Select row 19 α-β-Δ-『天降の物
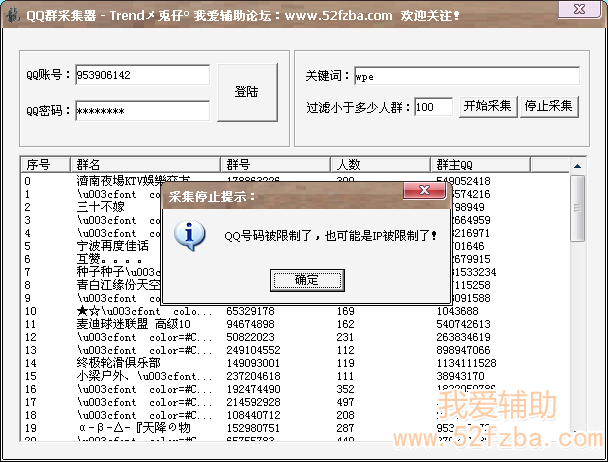This screenshot has height=462, width=608. coord(134,428)
